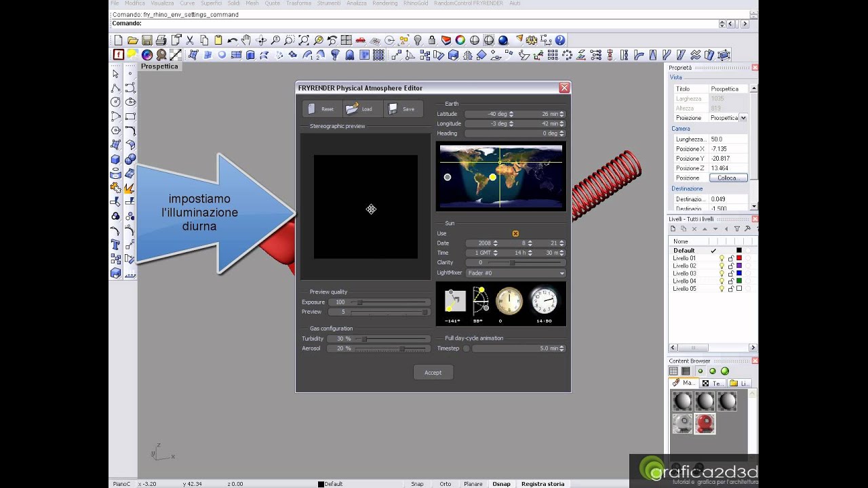The height and width of the screenshot is (488, 868).
Task: Click the red car icon in toolbar
Action: pyautogui.click(x=360, y=41)
